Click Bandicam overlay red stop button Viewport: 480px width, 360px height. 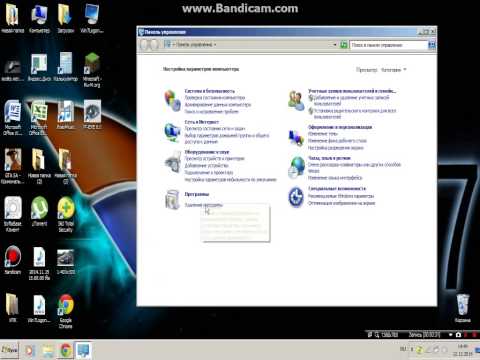click(474, 334)
